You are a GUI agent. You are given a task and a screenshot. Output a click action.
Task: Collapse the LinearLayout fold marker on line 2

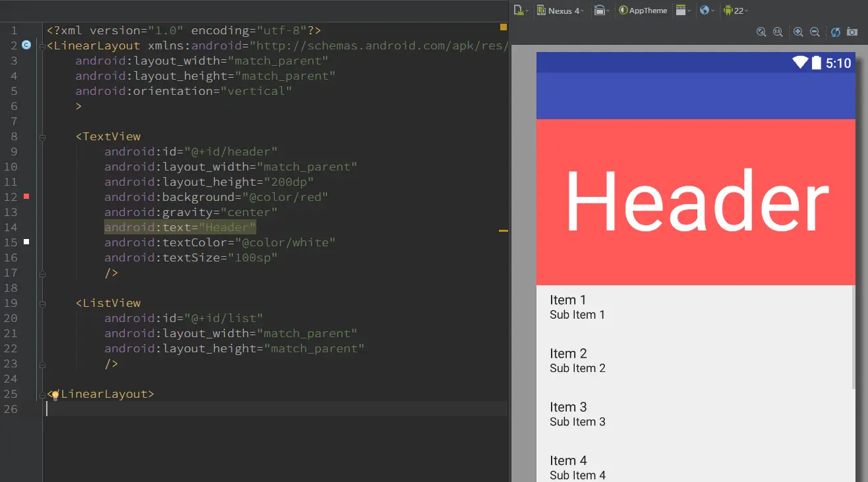coord(43,46)
